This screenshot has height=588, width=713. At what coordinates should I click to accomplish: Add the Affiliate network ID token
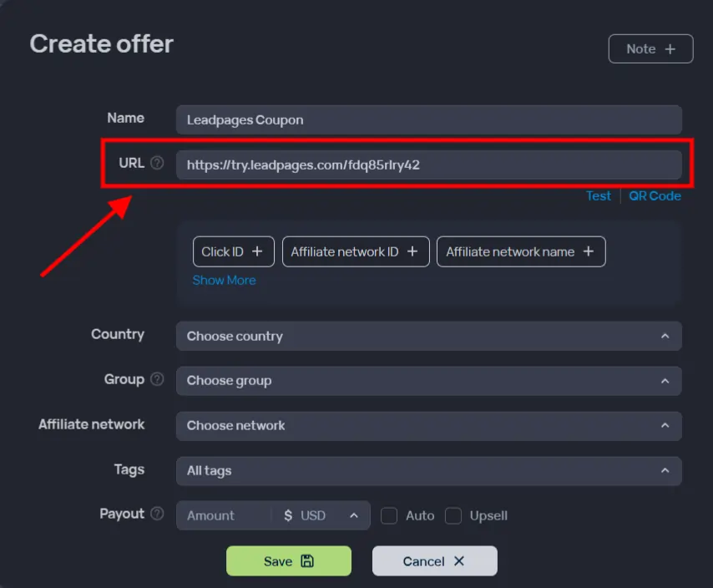pyautogui.click(x=356, y=251)
